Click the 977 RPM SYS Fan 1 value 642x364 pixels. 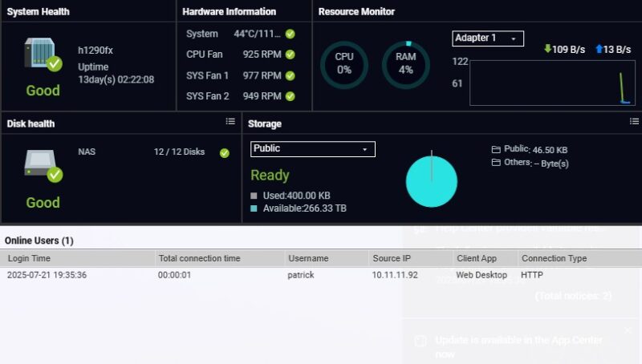point(262,75)
